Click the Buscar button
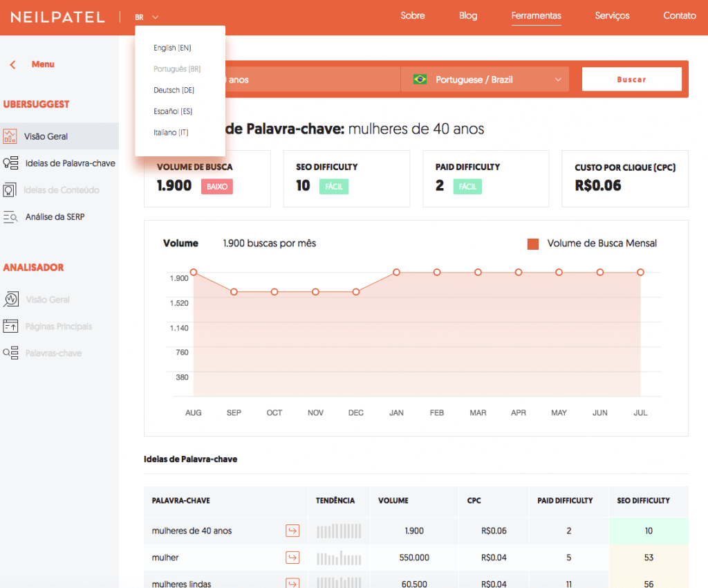 (632, 79)
